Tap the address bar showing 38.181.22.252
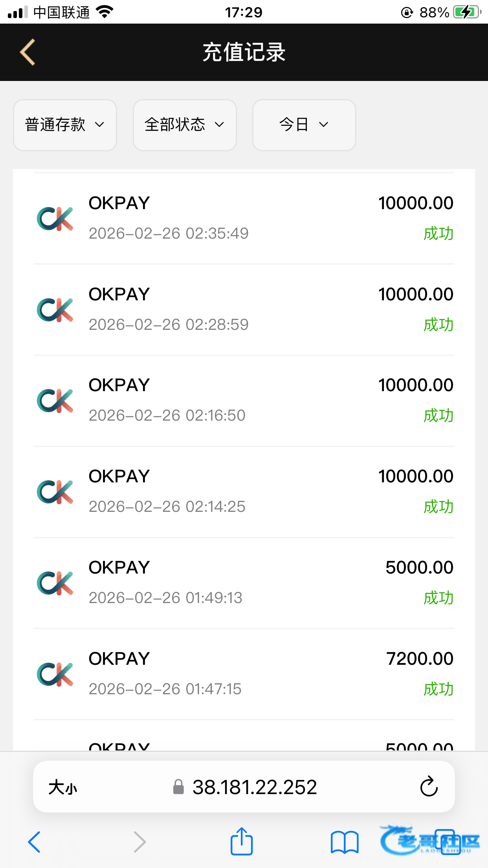This screenshot has height=868, width=488. [254, 787]
